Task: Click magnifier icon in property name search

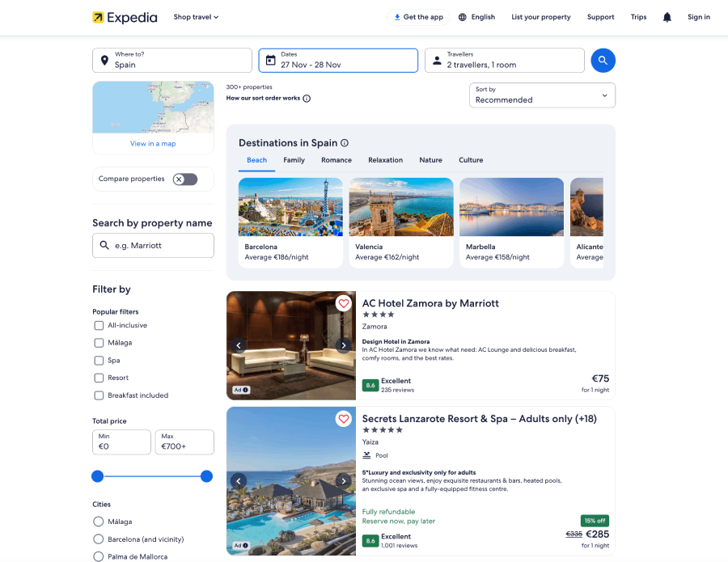Action: [104, 245]
